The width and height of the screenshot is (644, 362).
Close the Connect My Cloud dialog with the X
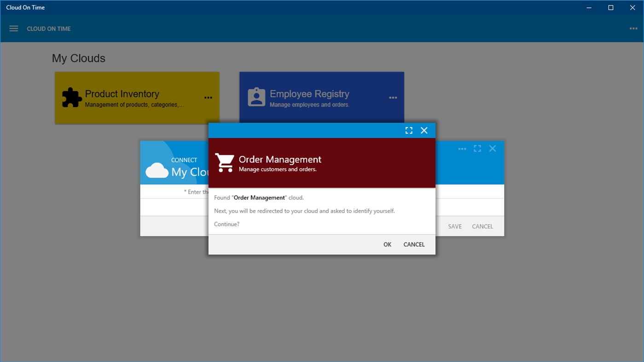coord(492,148)
